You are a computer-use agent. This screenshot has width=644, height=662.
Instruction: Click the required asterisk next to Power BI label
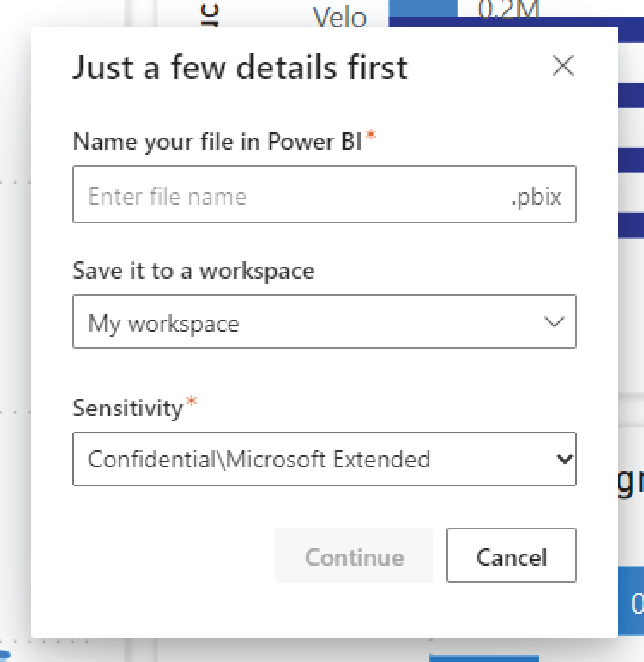click(371, 134)
